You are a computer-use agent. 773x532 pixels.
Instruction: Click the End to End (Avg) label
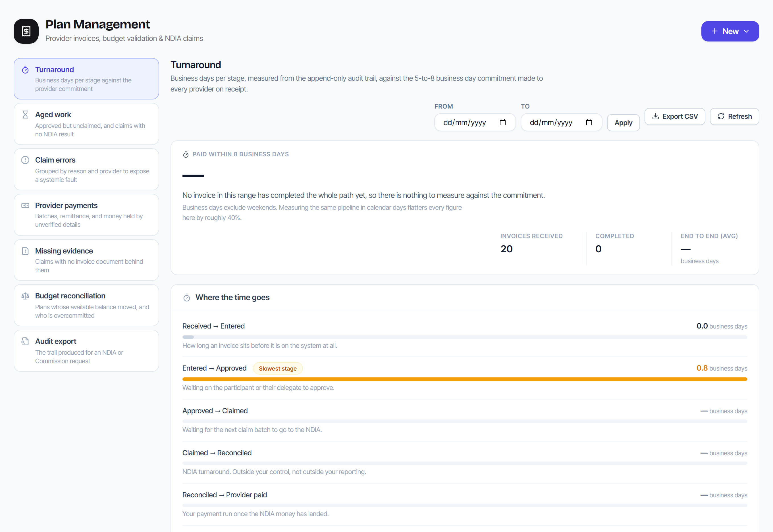[x=709, y=236]
